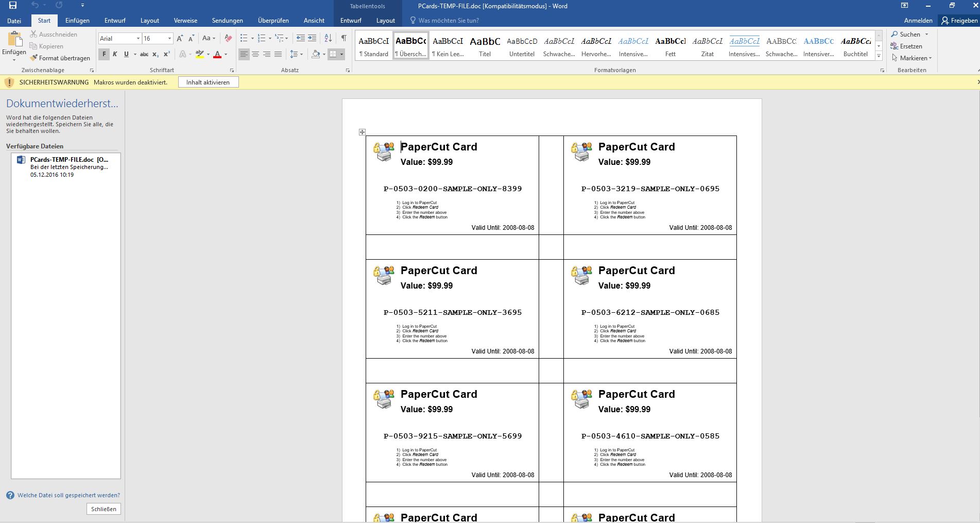Image resolution: width=980 pixels, height=523 pixels.
Task: Save document with the floppy disk icon
Action: 13,6
